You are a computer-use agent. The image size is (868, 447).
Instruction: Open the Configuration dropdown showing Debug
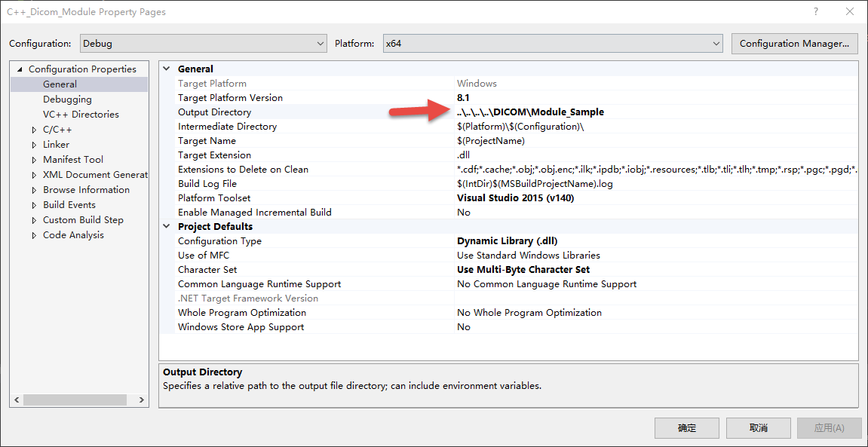click(x=320, y=43)
